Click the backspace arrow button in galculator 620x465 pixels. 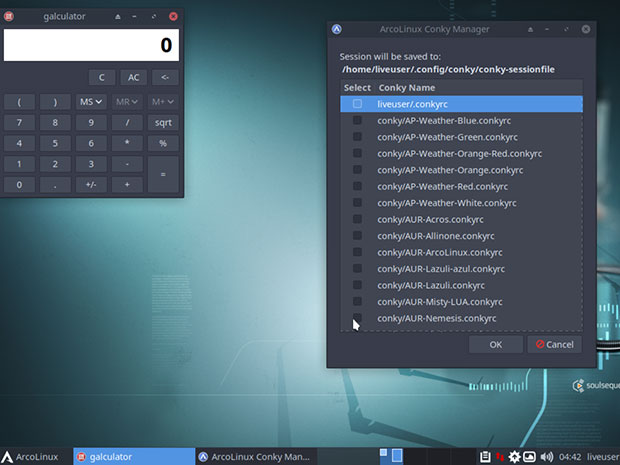click(165, 78)
